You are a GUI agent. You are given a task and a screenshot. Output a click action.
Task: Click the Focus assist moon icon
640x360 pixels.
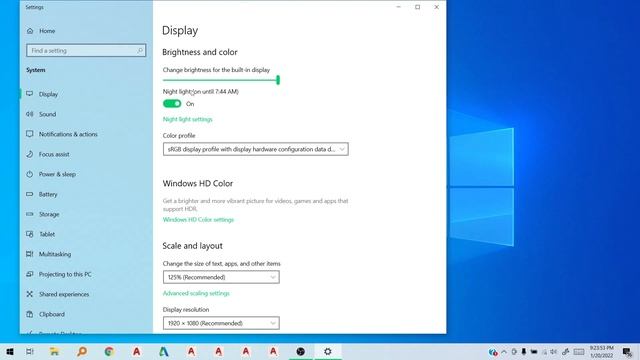[30, 154]
